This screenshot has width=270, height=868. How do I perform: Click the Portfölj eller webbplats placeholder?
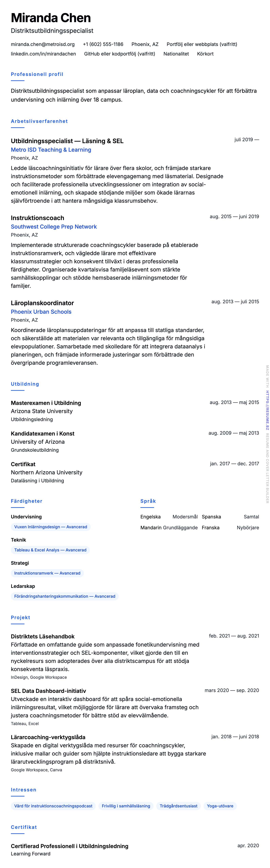coord(202,44)
